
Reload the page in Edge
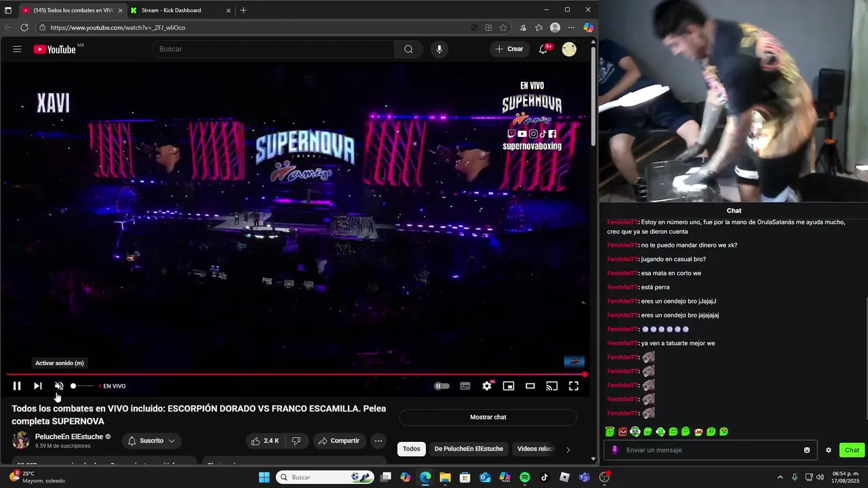point(24,28)
